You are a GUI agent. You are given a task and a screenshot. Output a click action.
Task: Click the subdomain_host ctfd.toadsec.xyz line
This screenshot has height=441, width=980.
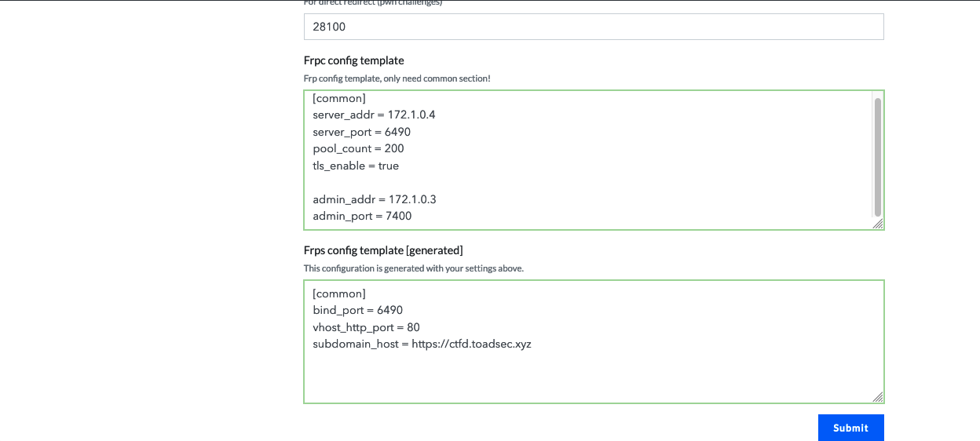pos(422,344)
